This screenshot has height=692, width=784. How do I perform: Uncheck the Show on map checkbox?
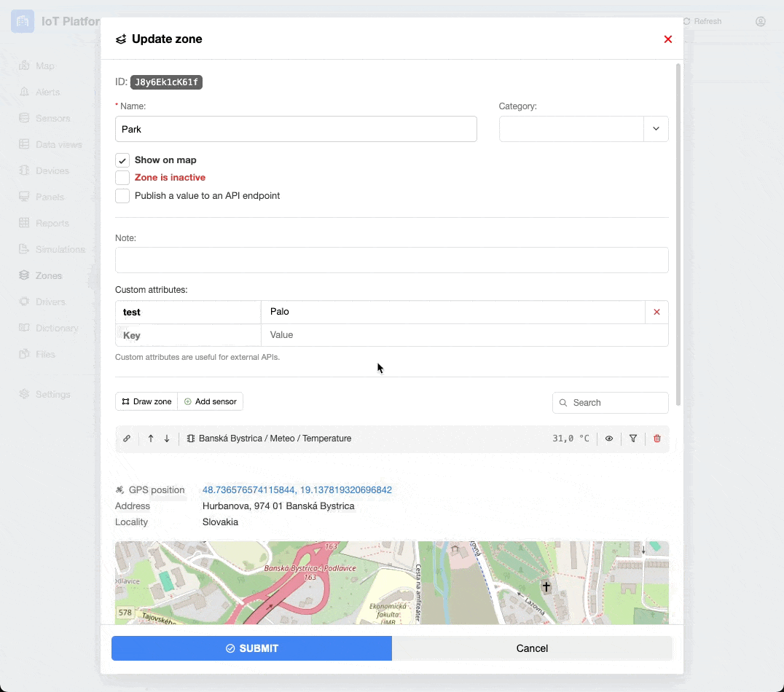pos(122,160)
